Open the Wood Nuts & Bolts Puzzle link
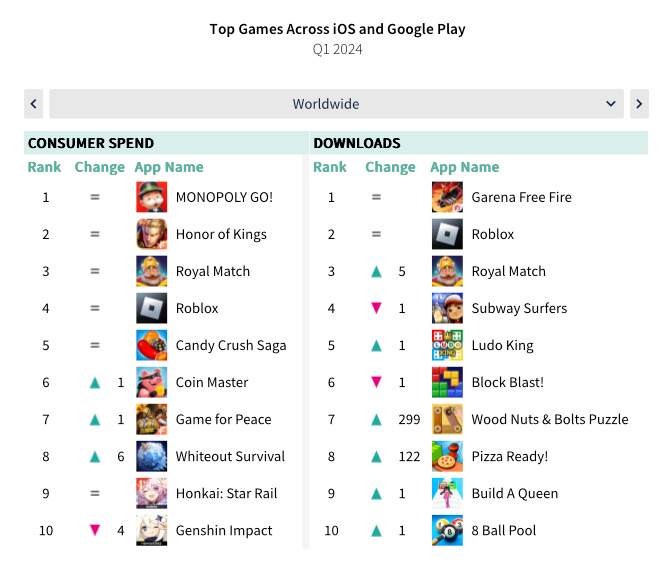This screenshot has width=667, height=578. pos(550,419)
